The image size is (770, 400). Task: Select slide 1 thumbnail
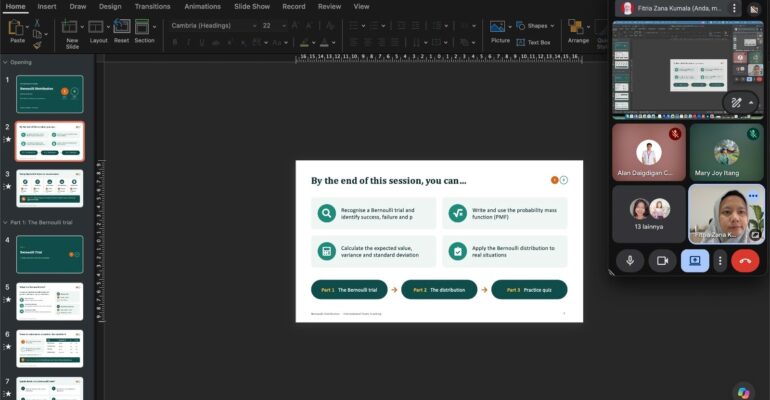pyautogui.click(x=50, y=94)
